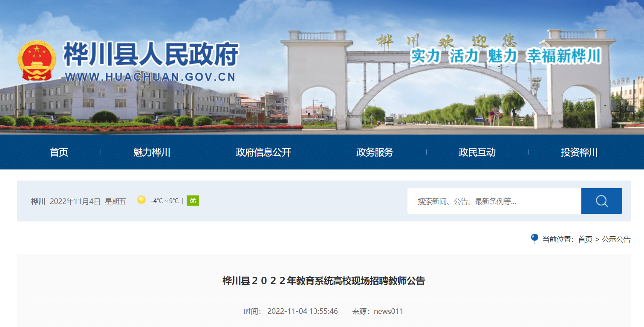
Task: Click the 招聘教师公告 article title
Action: pos(323,281)
